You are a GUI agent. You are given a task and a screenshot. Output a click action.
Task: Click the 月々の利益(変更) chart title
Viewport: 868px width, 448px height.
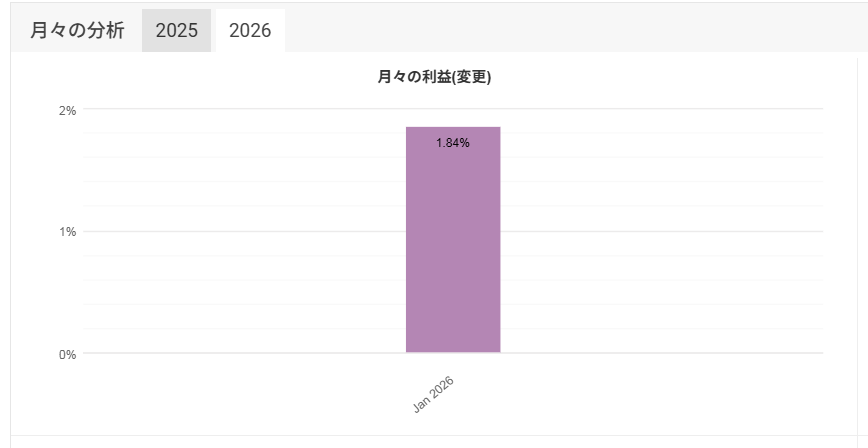434,78
